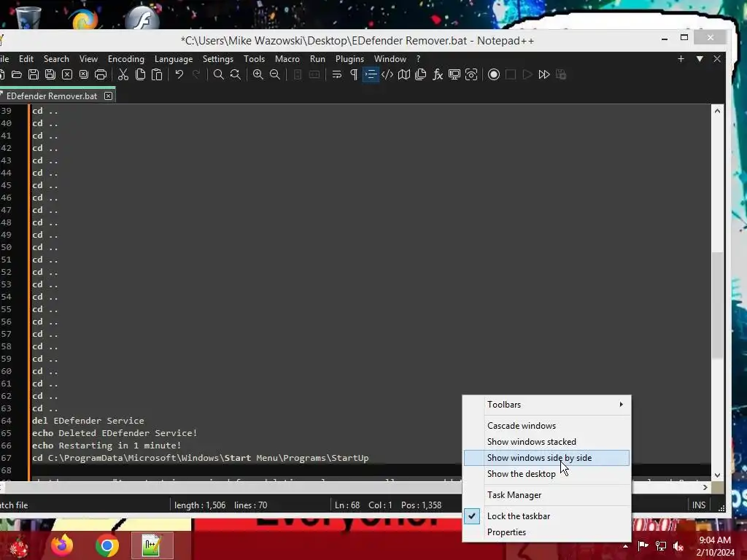Choose Cascade windows
This screenshot has height=560, width=747.
pyautogui.click(x=546, y=426)
